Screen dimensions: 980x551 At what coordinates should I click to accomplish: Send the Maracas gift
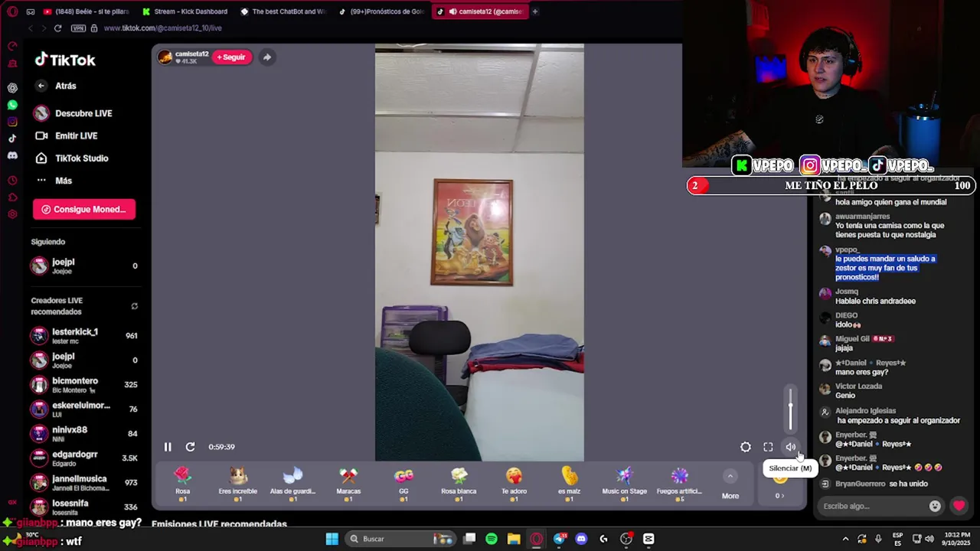click(348, 484)
